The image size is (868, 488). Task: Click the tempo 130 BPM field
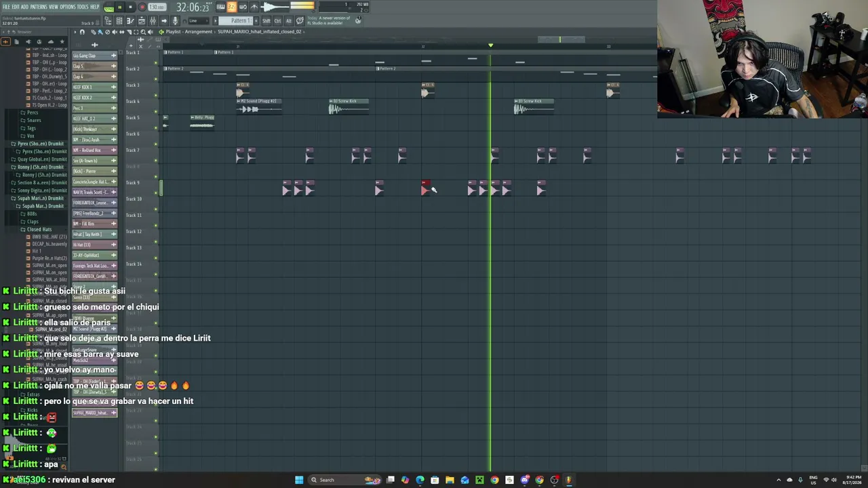157,7
